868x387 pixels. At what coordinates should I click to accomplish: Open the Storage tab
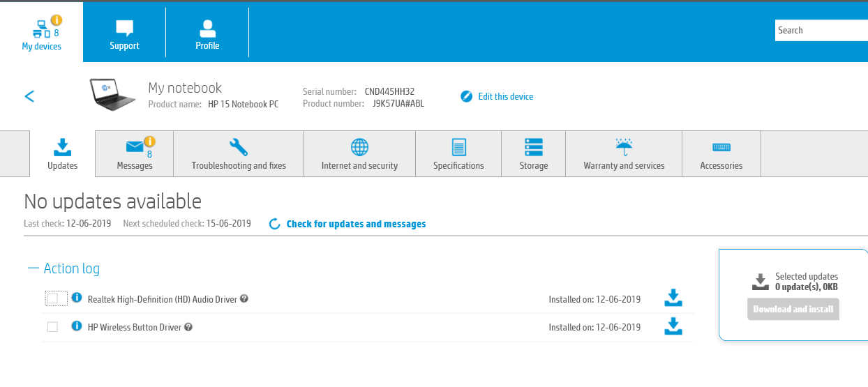(533, 153)
